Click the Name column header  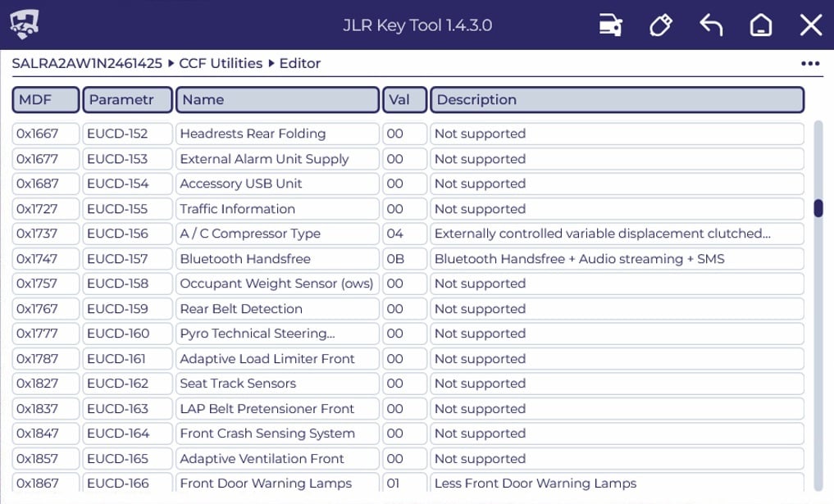click(x=276, y=99)
